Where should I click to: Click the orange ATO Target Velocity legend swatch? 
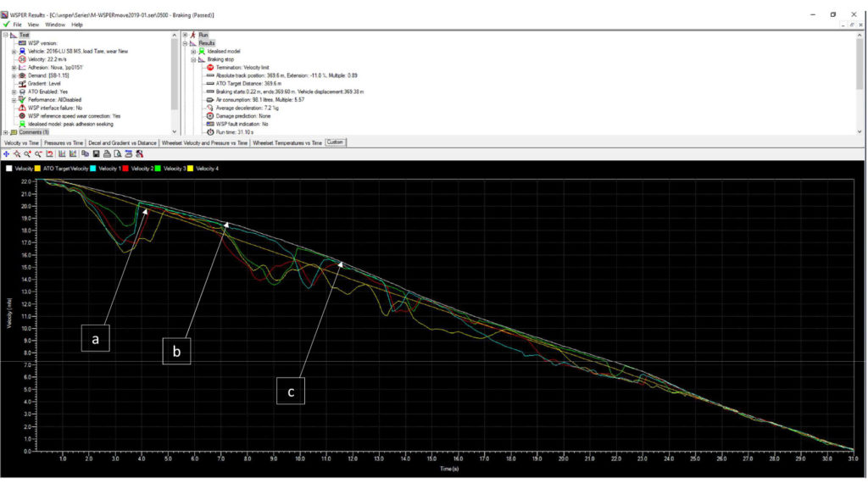click(x=37, y=168)
